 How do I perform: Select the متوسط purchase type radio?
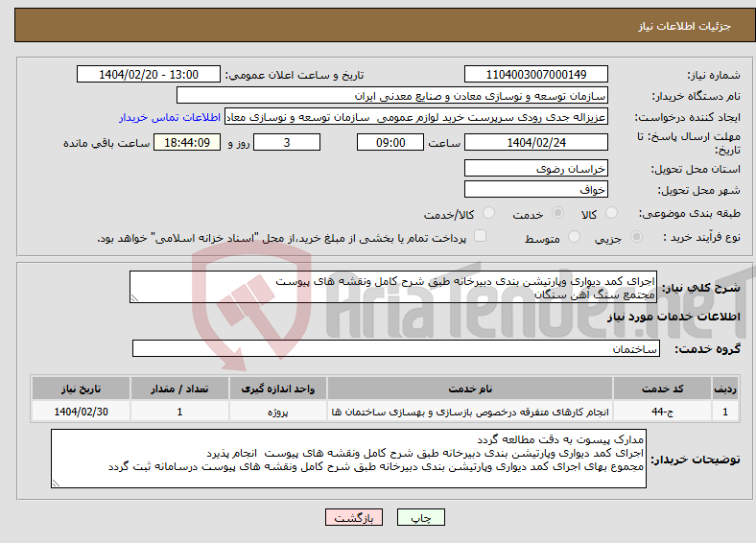coord(575,236)
